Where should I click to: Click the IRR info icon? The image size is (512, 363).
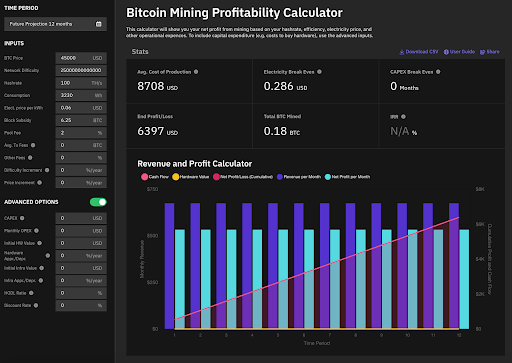click(x=403, y=117)
